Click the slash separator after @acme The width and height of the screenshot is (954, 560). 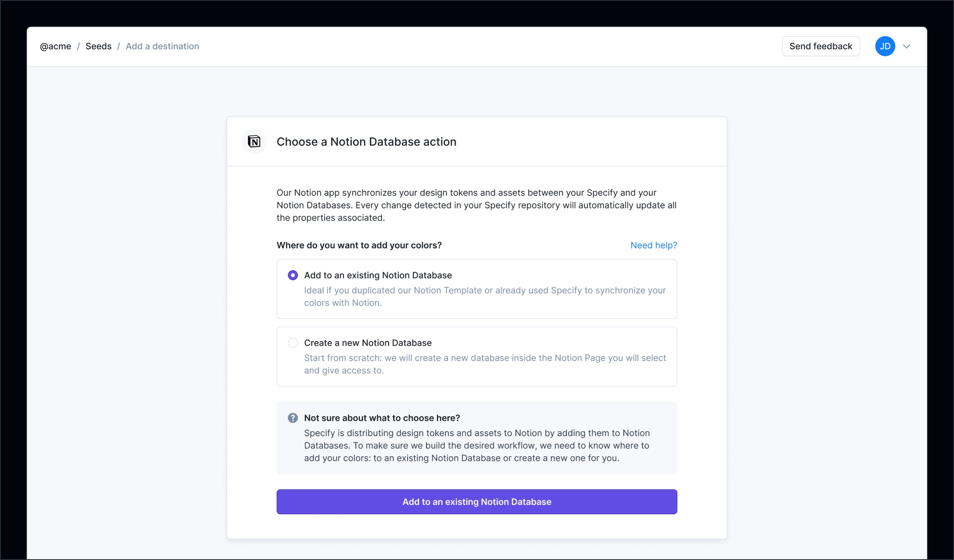(78, 46)
